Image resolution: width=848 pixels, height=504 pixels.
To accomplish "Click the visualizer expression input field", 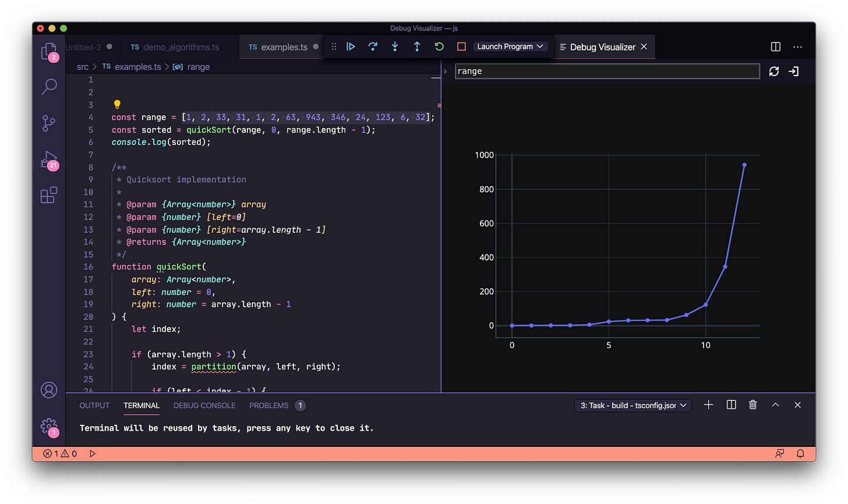I will pos(607,71).
